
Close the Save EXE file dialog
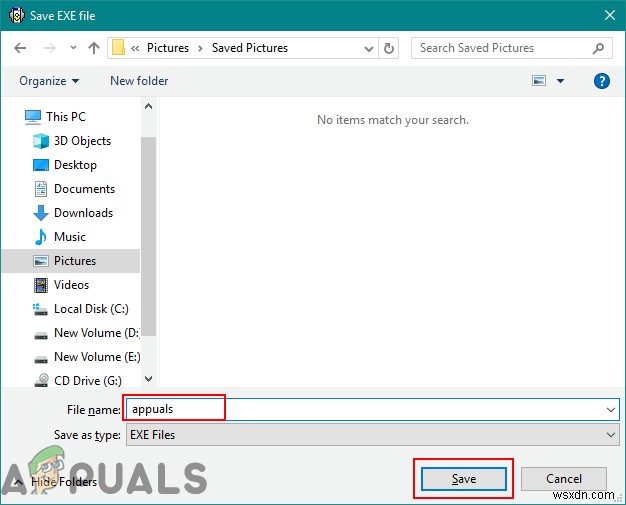click(610, 16)
